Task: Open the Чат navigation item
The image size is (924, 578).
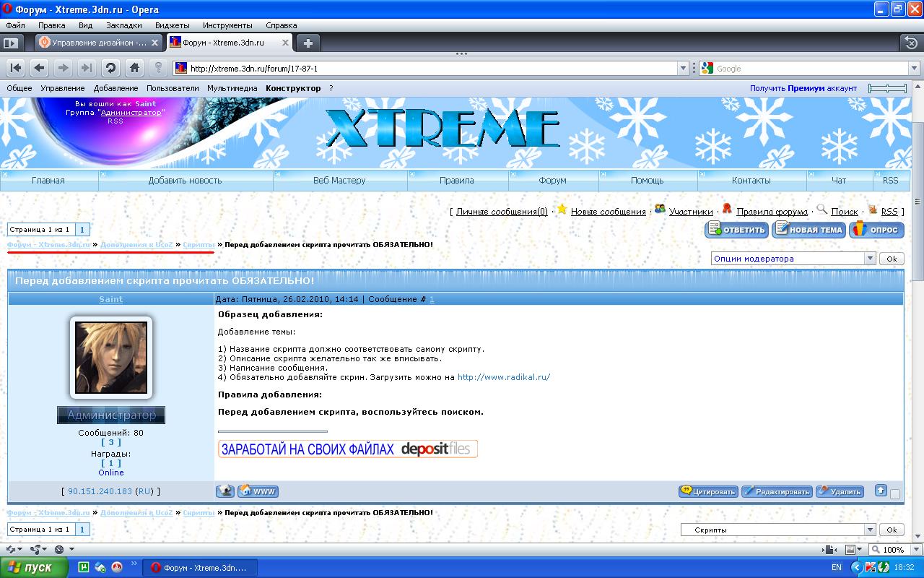Action: [839, 181]
